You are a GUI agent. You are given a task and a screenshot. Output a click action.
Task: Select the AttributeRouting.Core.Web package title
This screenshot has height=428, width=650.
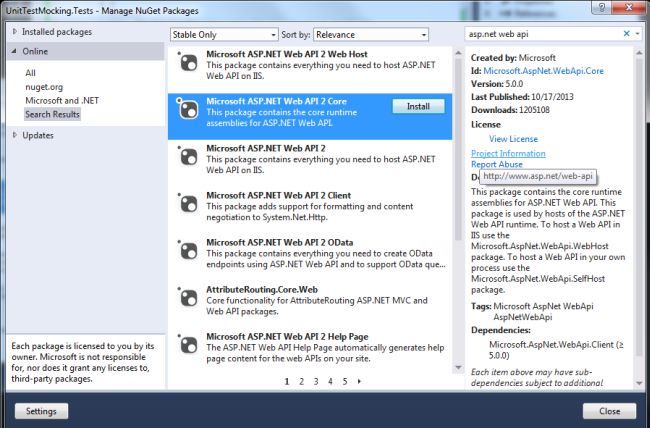(262, 289)
